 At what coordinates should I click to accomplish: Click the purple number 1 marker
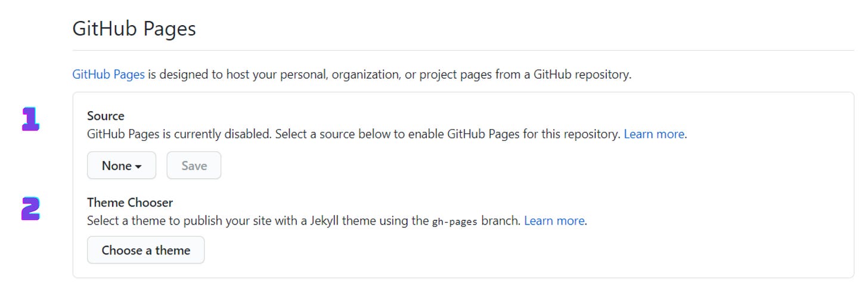click(30, 119)
